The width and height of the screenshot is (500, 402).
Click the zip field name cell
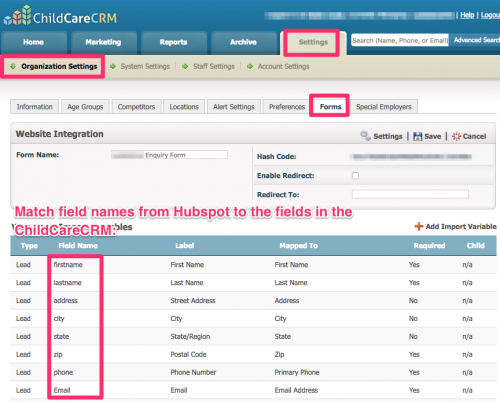(x=58, y=355)
